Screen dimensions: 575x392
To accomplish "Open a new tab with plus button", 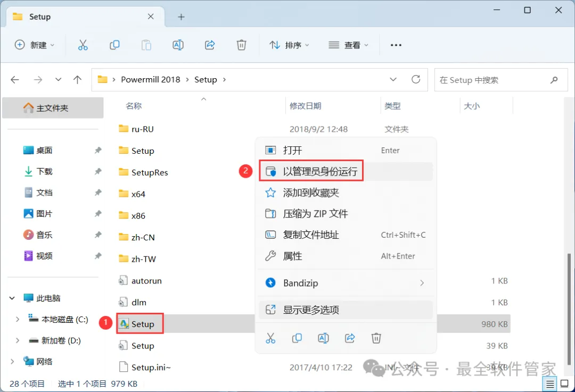I will (x=181, y=17).
